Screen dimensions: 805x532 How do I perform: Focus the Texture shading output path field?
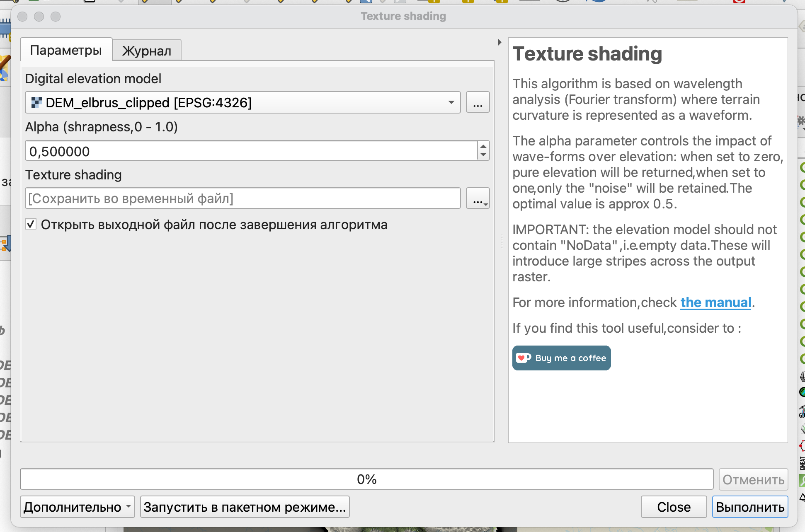tap(242, 198)
